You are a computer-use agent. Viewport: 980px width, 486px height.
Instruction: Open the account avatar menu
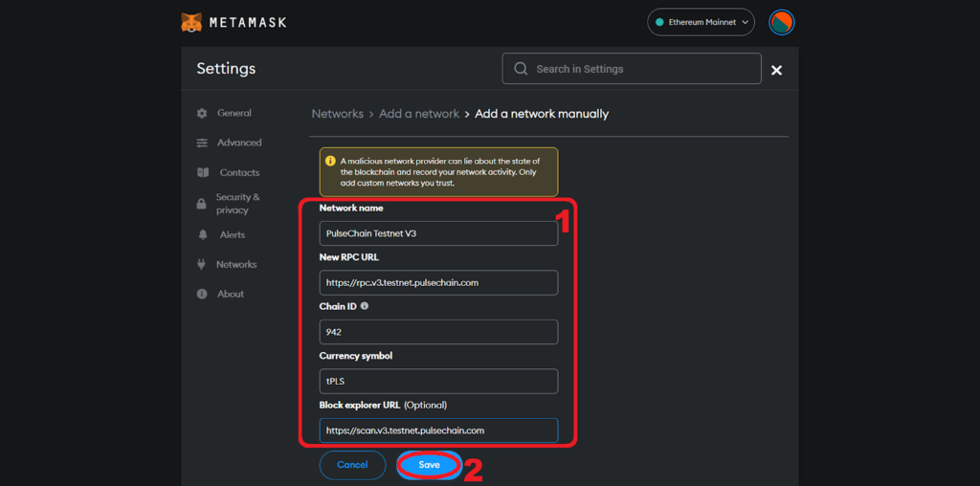[x=781, y=23]
